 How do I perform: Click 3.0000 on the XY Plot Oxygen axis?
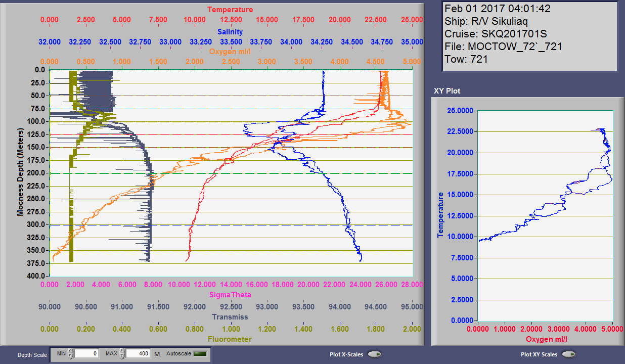point(559,329)
